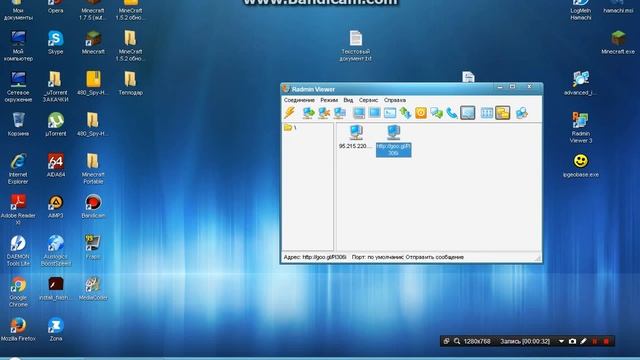The height and width of the screenshot is (360, 640).
Task: Select Text Chat speech bubbles icon
Action: [x=436, y=113]
